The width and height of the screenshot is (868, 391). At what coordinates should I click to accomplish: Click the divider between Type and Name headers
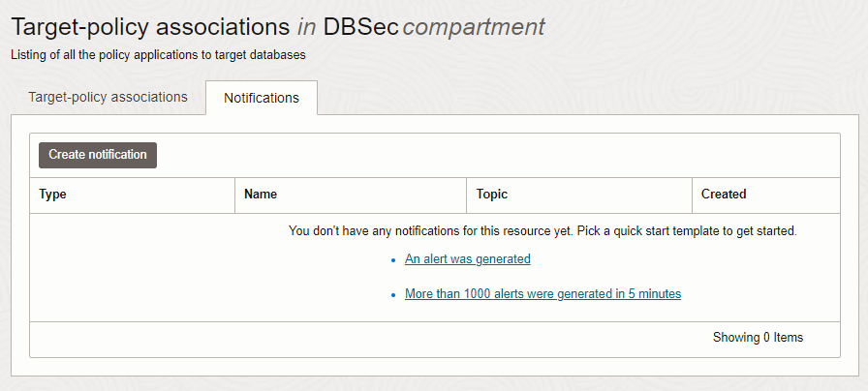coord(234,195)
